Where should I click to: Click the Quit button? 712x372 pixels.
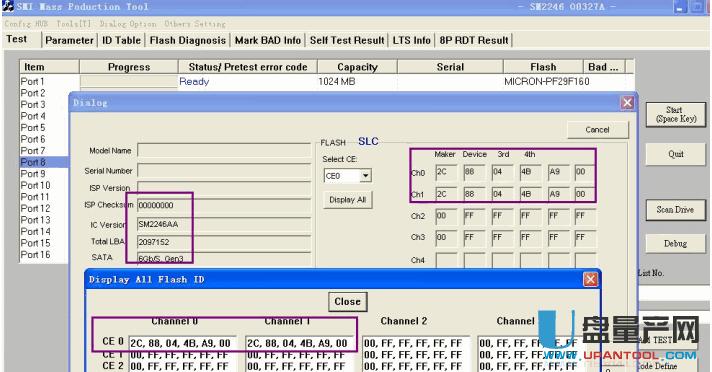pos(676,154)
